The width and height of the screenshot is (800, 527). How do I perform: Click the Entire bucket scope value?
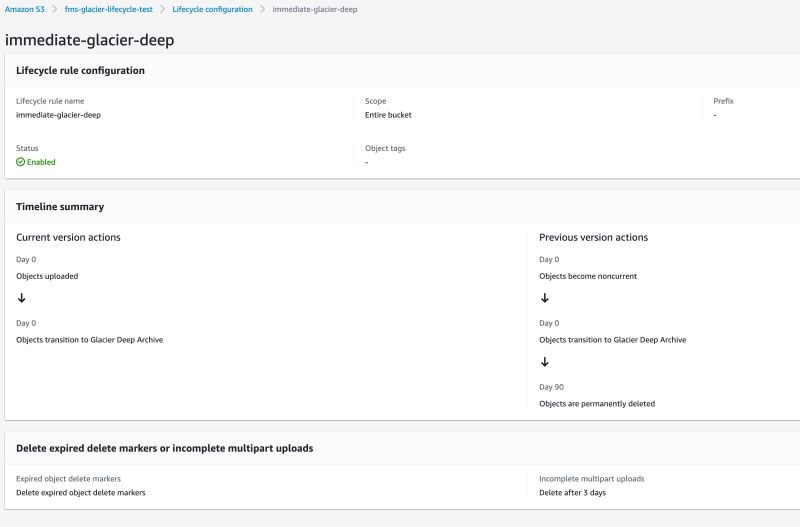[x=388, y=115]
